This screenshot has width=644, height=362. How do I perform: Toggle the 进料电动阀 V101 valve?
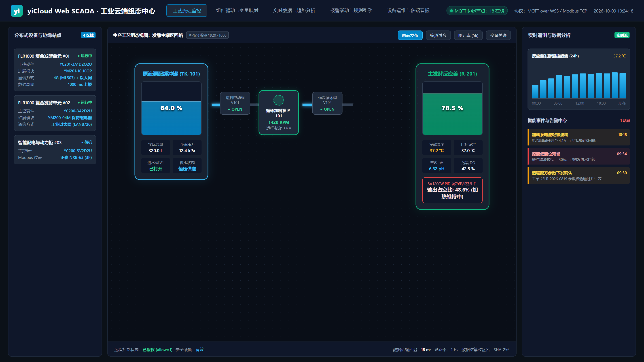pyautogui.click(x=235, y=103)
